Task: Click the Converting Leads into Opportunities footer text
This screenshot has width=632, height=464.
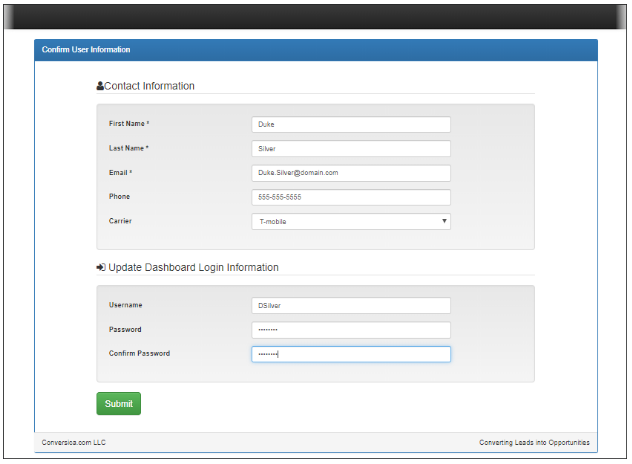Action: click(x=534, y=442)
